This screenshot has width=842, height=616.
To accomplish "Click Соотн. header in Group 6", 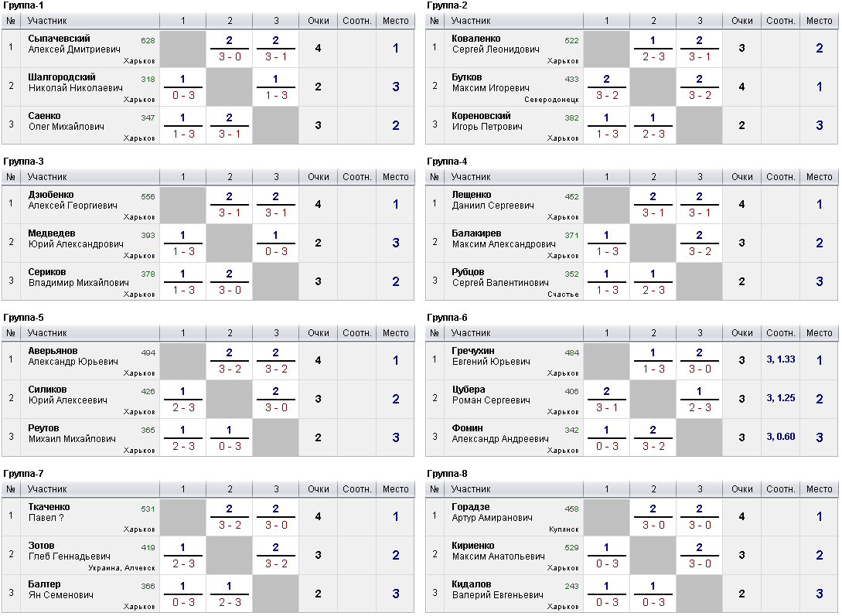I will [x=780, y=333].
